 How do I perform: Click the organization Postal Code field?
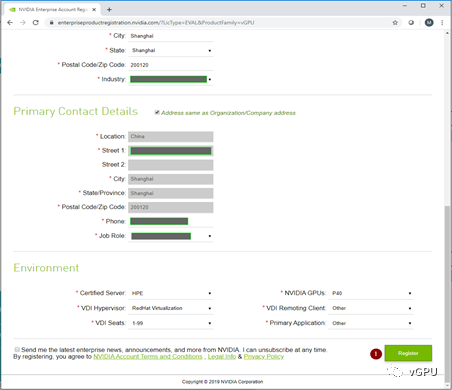coord(171,65)
